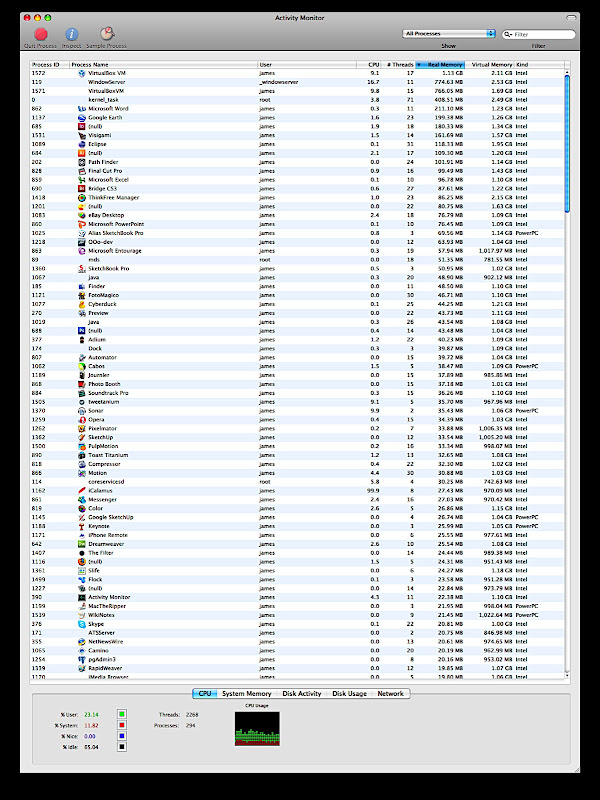This screenshot has height=800, width=600.
Task: Click the process list vertical scrollbar thumb
Action: pos(567,144)
